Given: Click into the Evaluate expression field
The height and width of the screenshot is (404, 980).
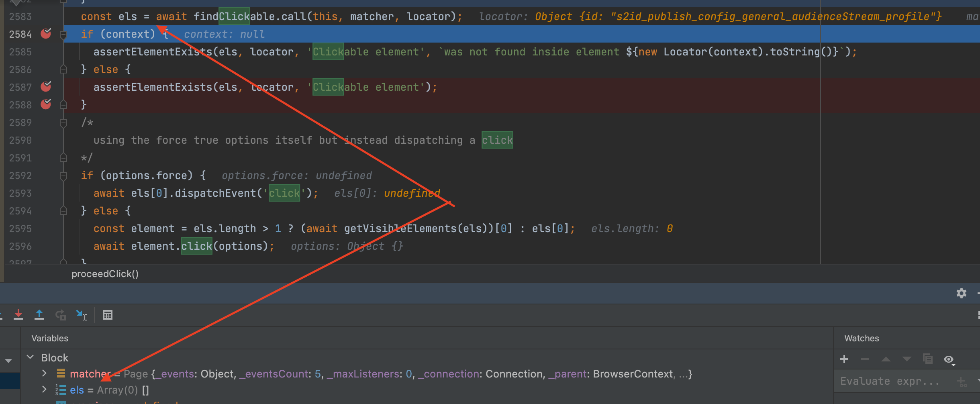Looking at the screenshot, I should 890,381.
